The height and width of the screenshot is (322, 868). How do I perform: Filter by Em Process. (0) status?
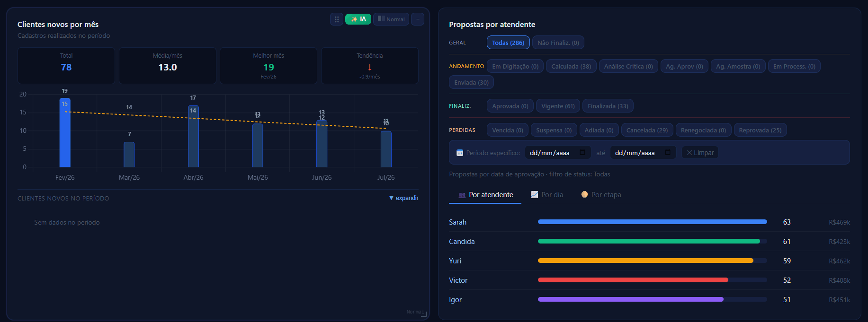tap(794, 66)
